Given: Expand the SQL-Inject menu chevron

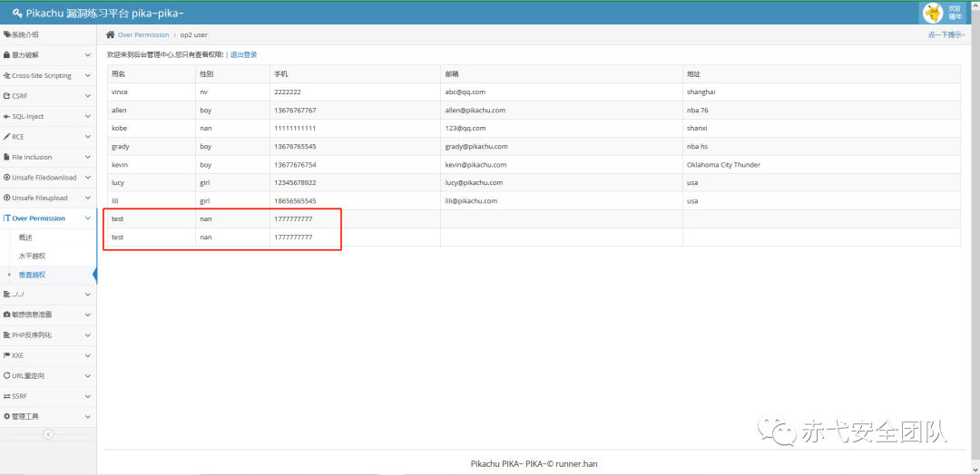Looking at the screenshot, I should click(x=87, y=117).
